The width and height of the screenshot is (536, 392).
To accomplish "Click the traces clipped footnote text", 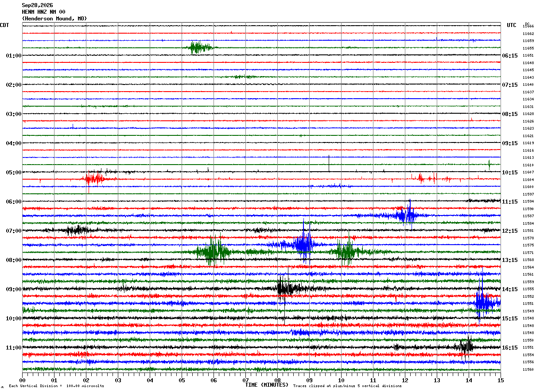I will point(347,386).
